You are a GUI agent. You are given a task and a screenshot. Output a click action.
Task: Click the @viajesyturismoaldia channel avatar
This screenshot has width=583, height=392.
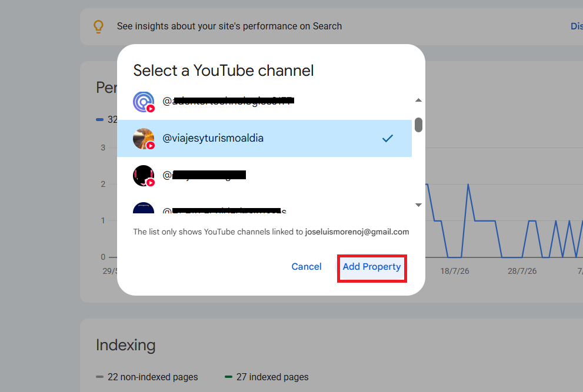(x=144, y=139)
